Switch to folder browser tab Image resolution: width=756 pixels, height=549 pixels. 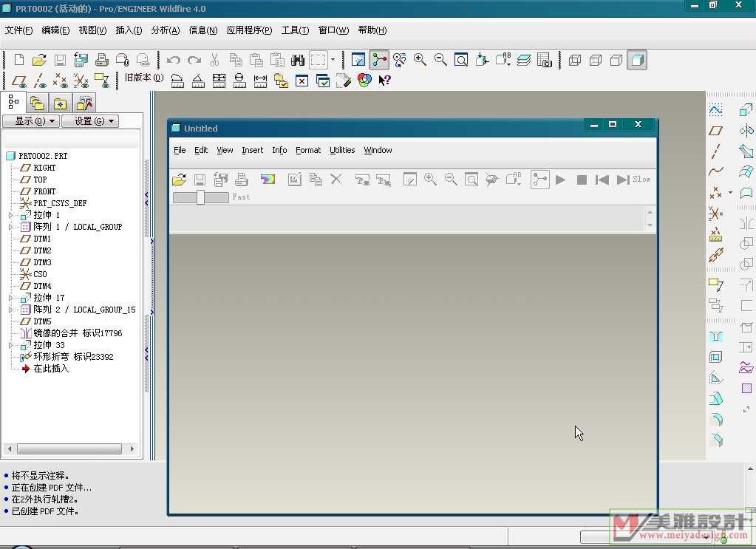pos(37,103)
